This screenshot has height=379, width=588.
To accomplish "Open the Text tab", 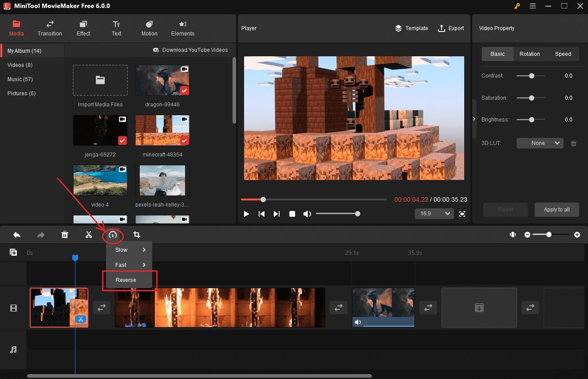I will click(x=116, y=28).
